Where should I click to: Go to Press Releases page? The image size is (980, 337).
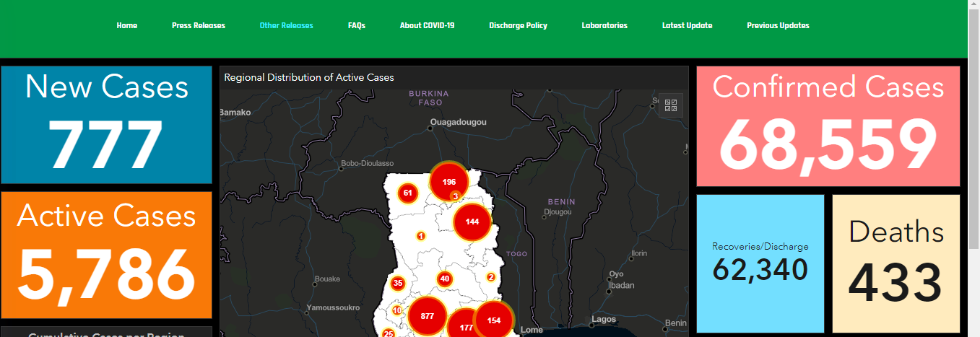199,25
